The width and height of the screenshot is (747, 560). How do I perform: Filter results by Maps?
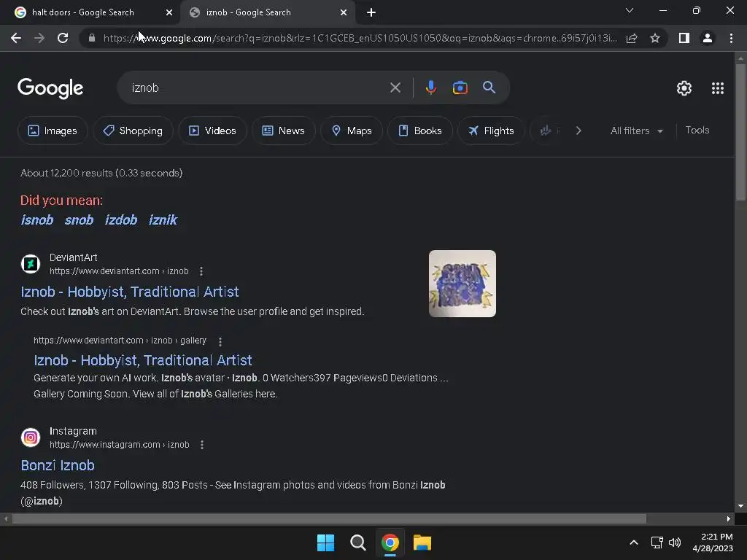[x=352, y=131]
